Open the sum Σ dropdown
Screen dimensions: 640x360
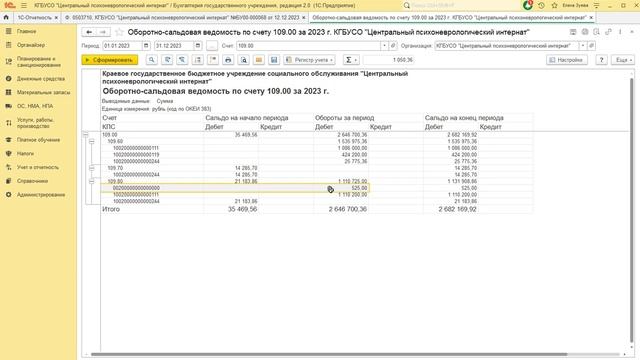tap(351, 60)
